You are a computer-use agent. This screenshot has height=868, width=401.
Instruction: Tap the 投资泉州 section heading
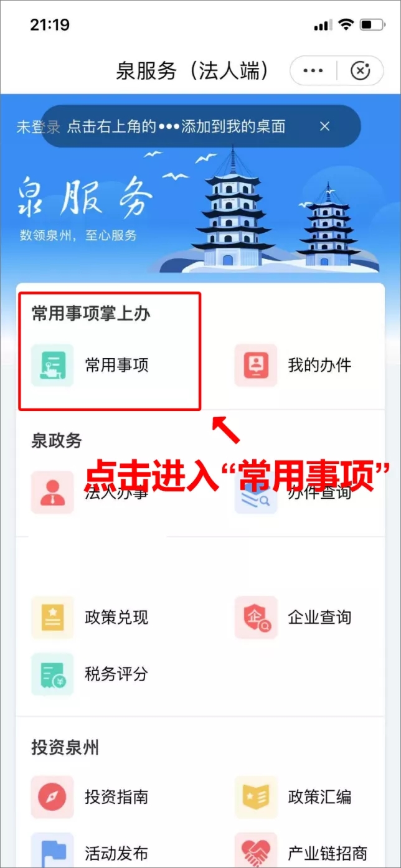pyautogui.click(x=65, y=747)
